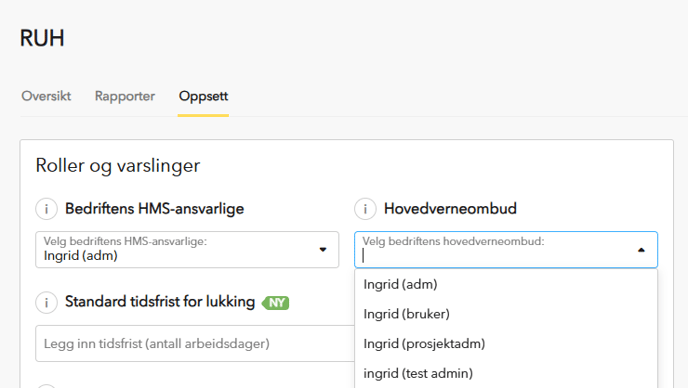Click the info icon beside Bedriftens HMS-ansvarlige
This screenshot has height=388, width=688.
tap(47, 208)
